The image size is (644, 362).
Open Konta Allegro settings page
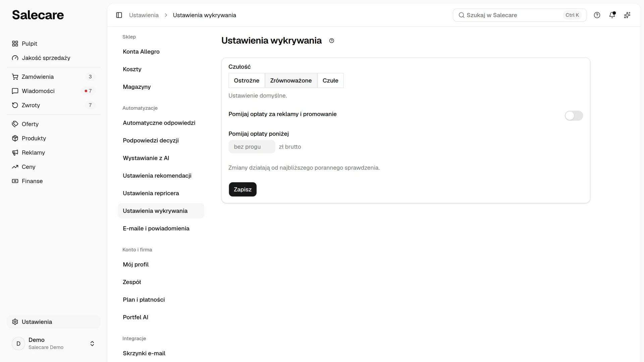point(161,52)
